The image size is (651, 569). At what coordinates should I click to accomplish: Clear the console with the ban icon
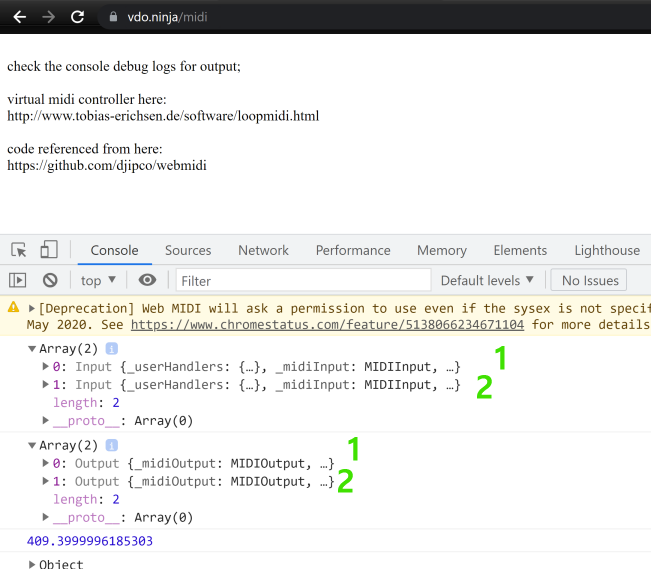tap(50, 280)
